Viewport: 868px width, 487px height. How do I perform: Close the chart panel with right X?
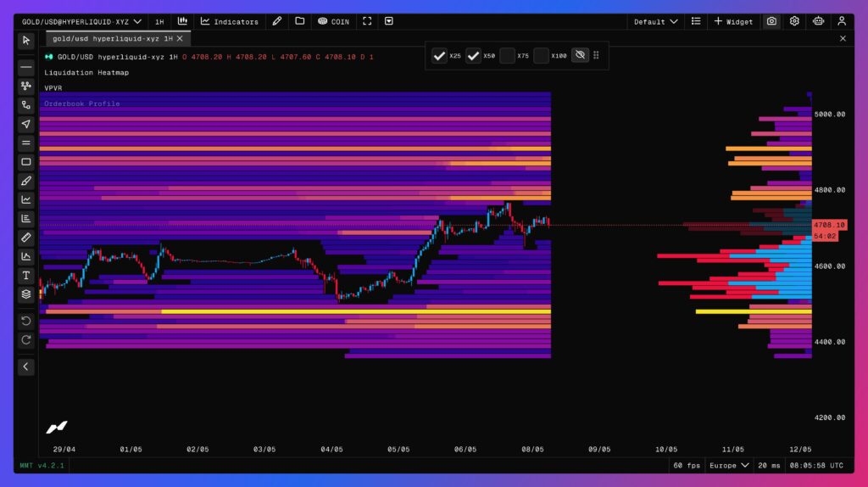tap(843, 39)
